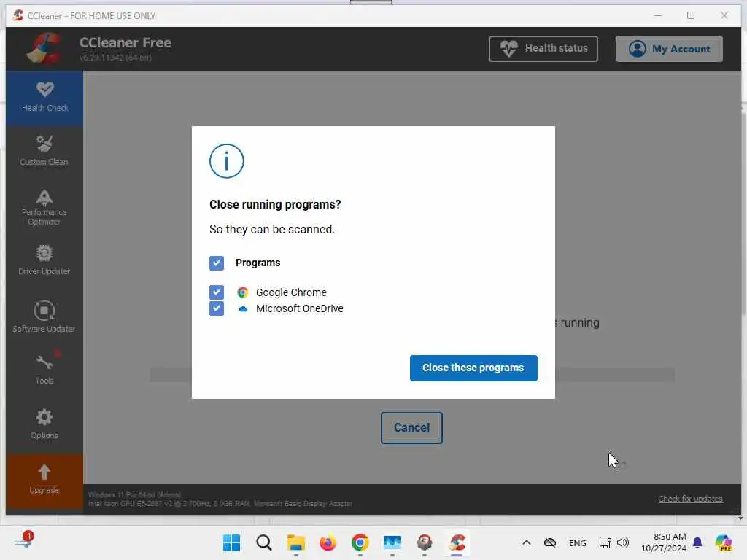
Task: Open the Copilot PRE icon in taskbar
Action: tap(724, 542)
